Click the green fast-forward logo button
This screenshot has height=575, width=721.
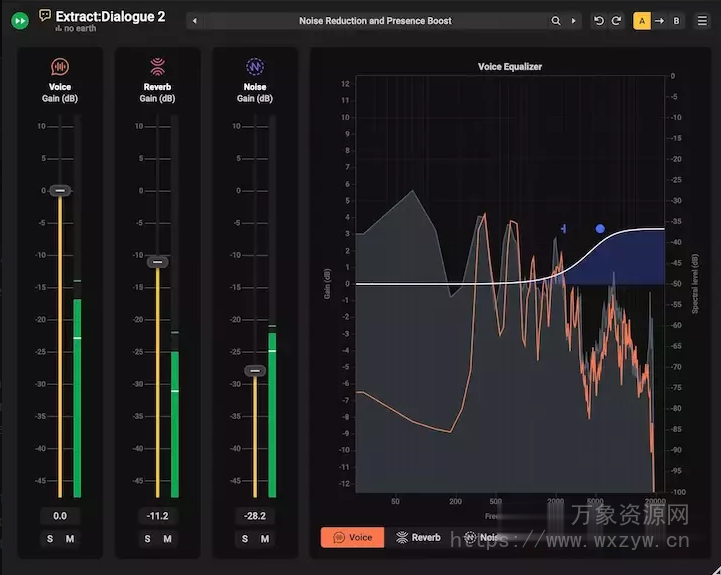coord(19,20)
